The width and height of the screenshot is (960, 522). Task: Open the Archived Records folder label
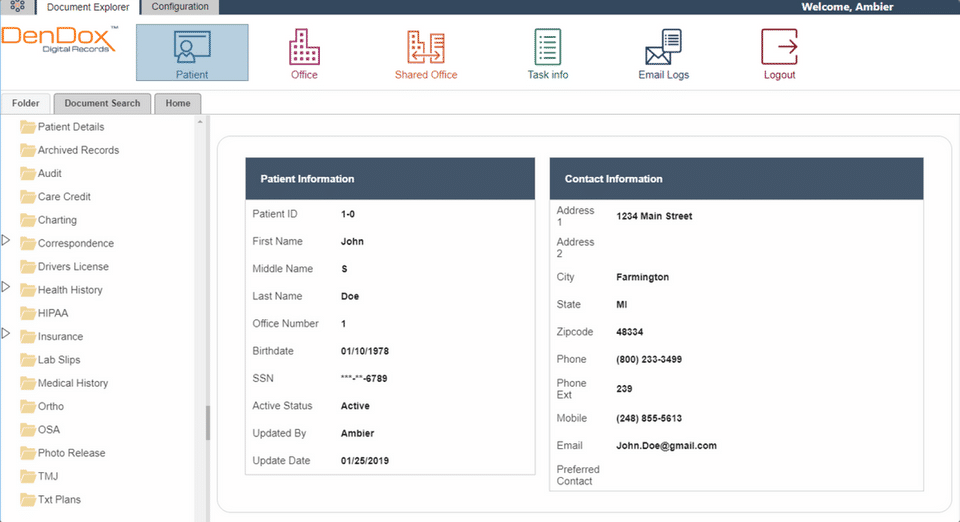(x=78, y=150)
